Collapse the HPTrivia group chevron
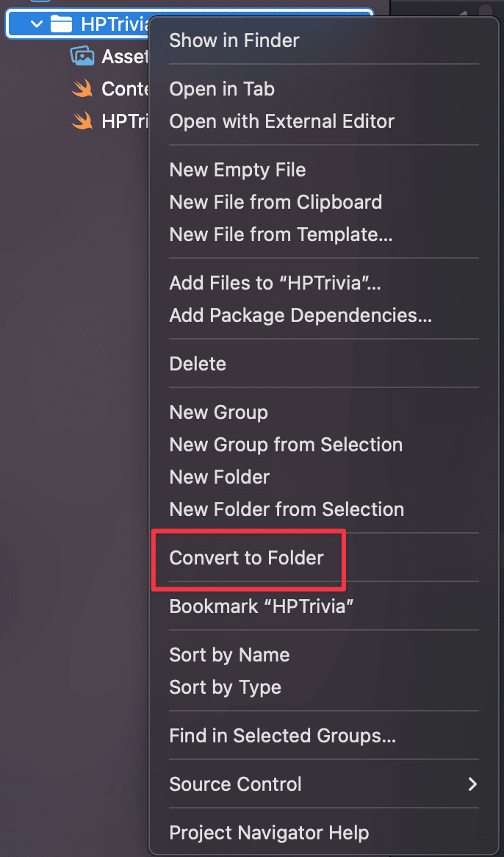504x857 pixels. coord(37,24)
